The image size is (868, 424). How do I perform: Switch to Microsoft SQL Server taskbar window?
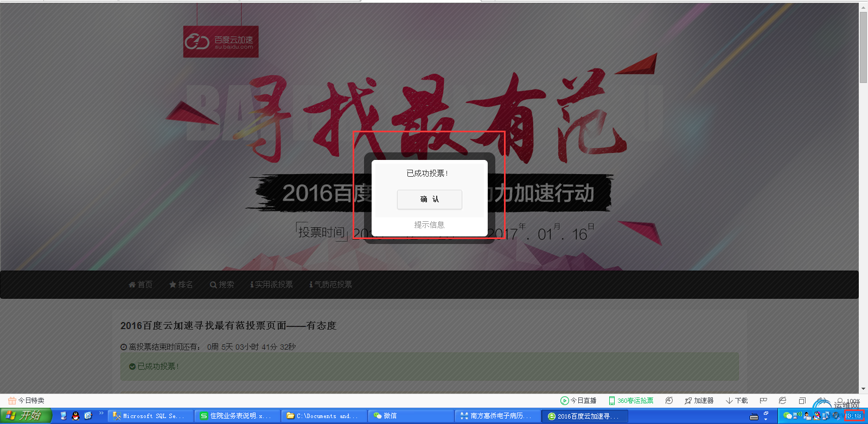coord(150,416)
